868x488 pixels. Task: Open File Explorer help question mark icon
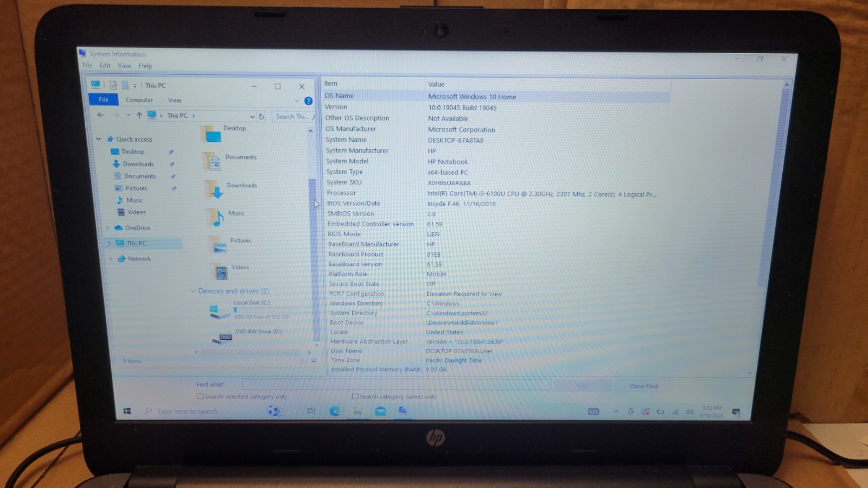coord(308,101)
